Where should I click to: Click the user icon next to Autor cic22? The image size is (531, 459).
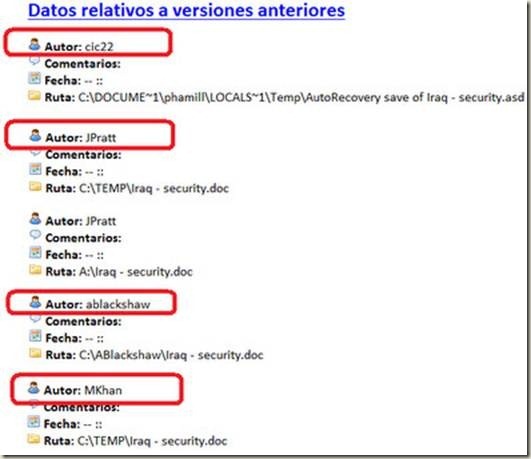tap(35, 45)
